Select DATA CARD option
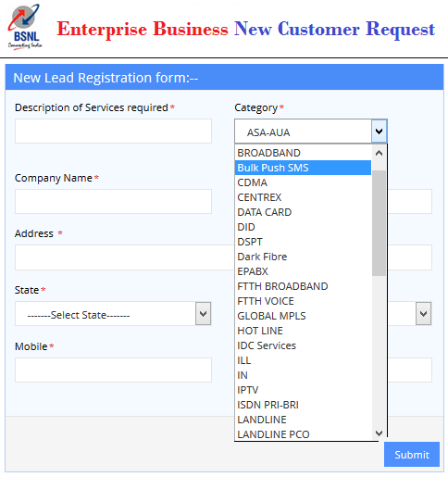 (303, 212)
